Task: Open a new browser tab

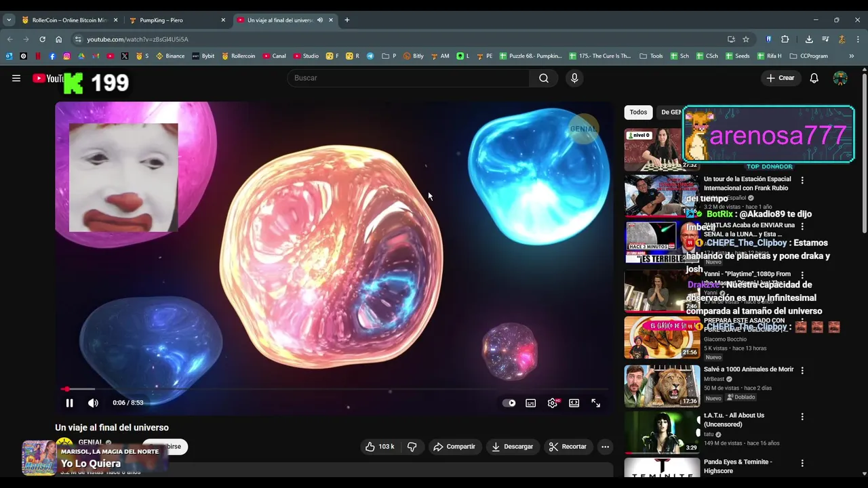Action: point(347,20)
